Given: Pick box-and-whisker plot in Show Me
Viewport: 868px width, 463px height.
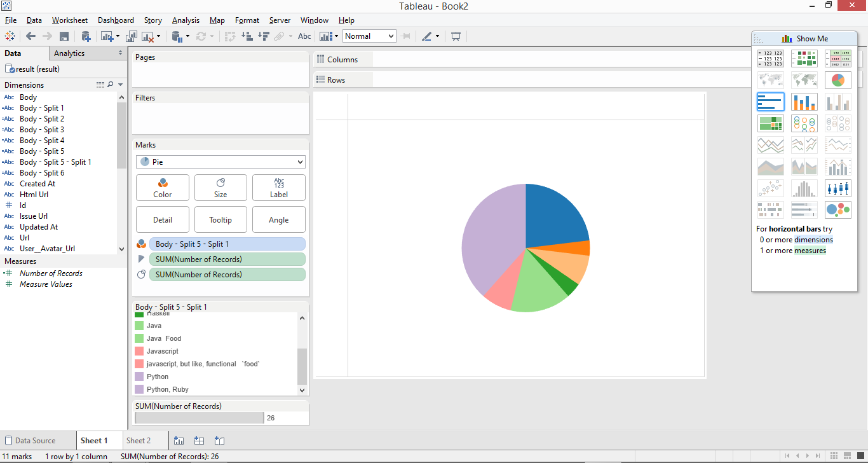Looking at the screenshot, I should [x=838, y=188].
